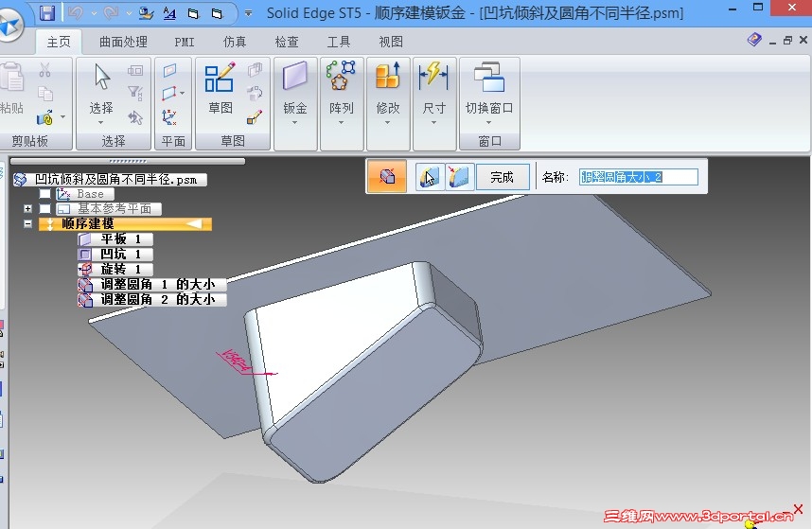Screen dimensions: 812x529
Task: Click the 完成 finish button
Action: click(503, 177)
